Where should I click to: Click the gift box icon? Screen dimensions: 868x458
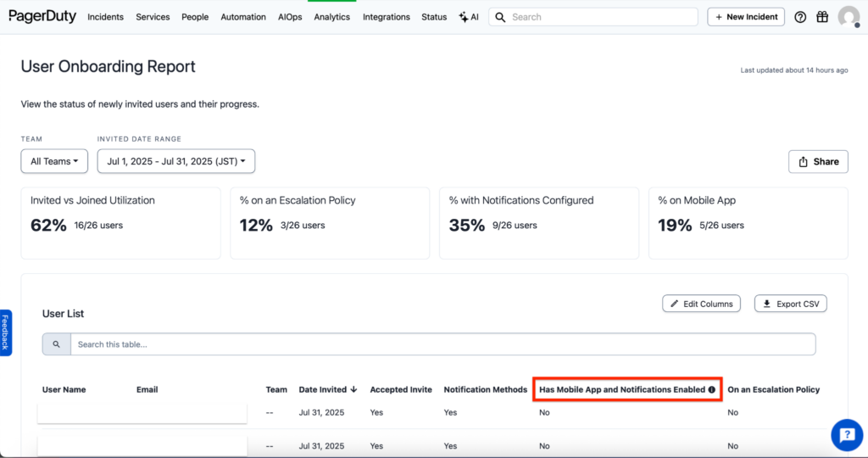[x=822, y=17]
